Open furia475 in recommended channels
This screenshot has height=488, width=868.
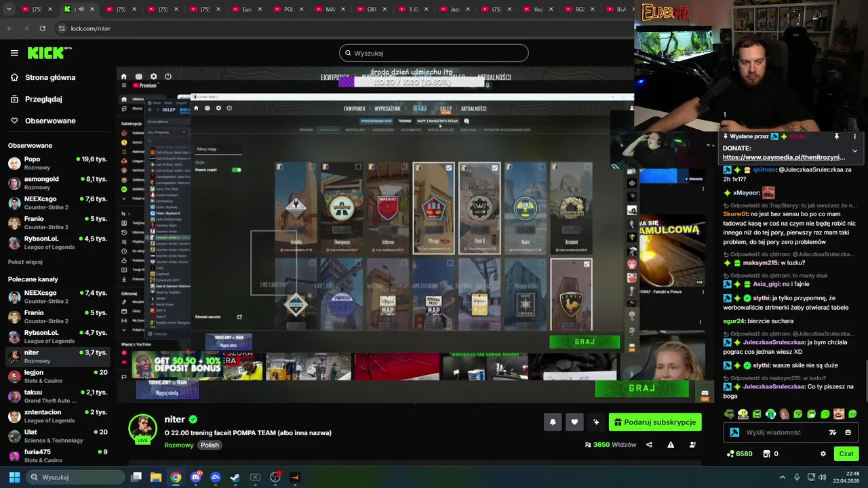pos(58,455)
